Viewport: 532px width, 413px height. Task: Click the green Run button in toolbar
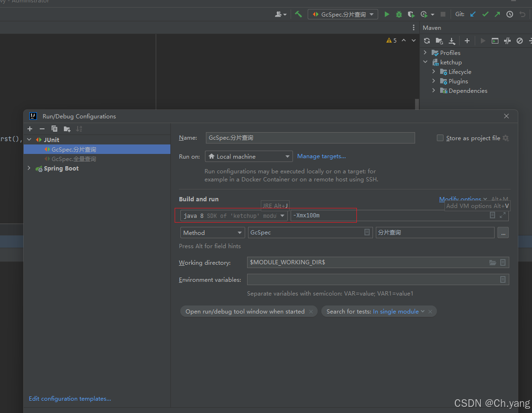pos(387,14)
